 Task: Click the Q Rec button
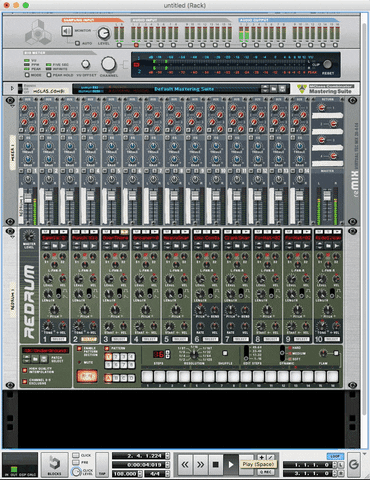[265, 472]
